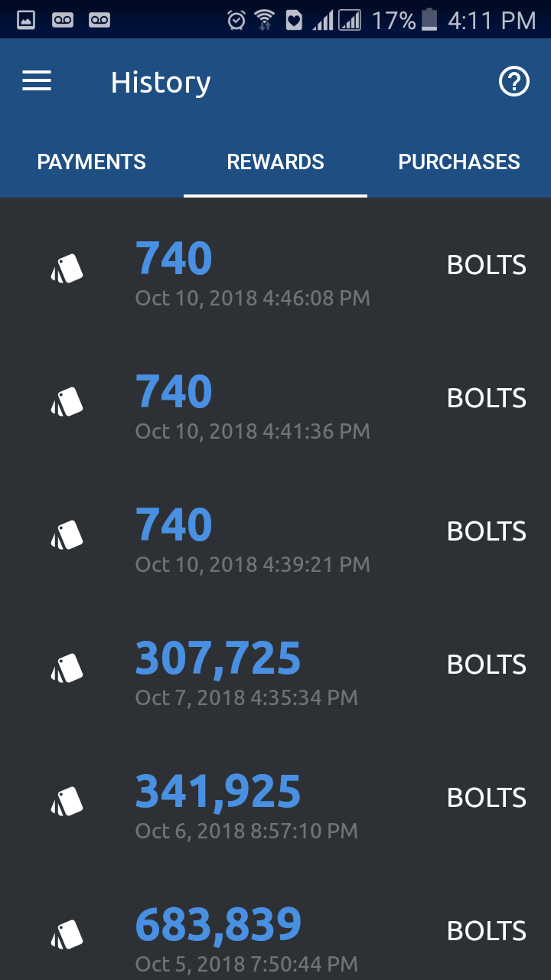Screen dimensions: 551x980
Task: Tap card icon beside 4:39:21 PM reward
Action: coord(67,535)
